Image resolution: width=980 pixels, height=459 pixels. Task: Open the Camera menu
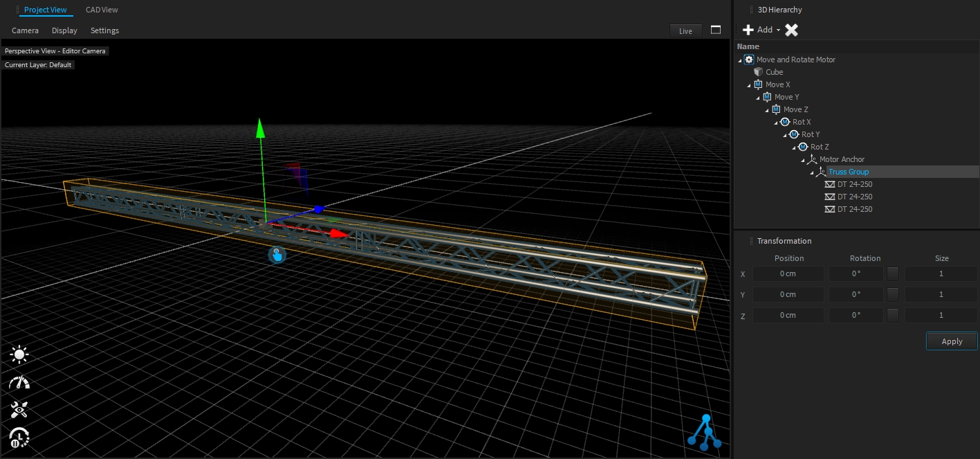[25, 30]
